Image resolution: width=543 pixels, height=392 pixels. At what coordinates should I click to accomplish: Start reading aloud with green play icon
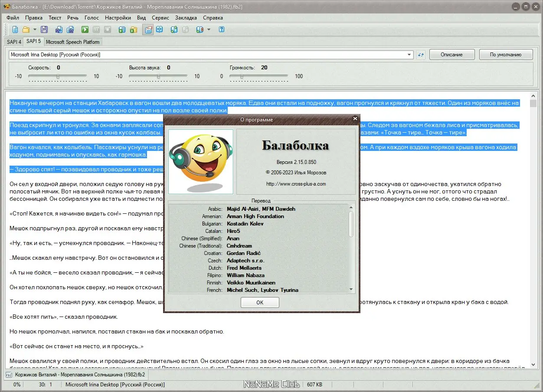[x=85, y=29]
